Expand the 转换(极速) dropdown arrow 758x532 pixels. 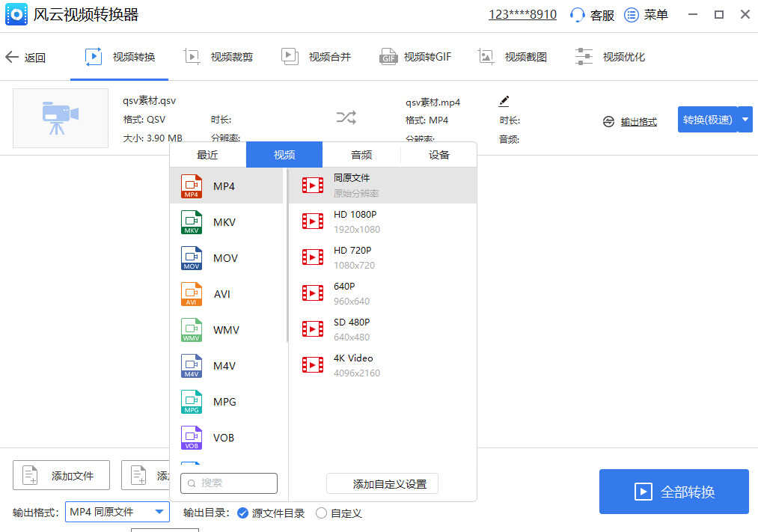[x=745, y=120]
